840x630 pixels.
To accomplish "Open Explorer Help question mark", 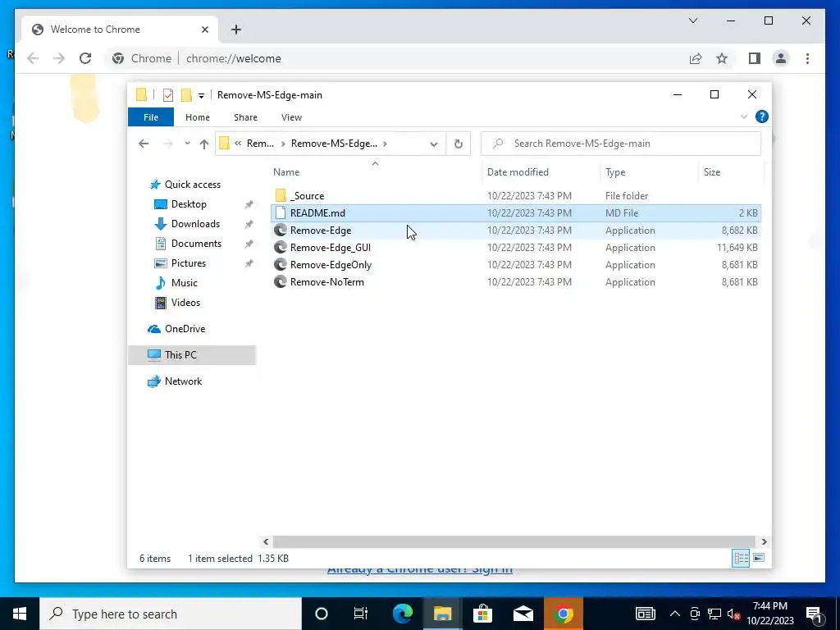I will click(762, 116).
